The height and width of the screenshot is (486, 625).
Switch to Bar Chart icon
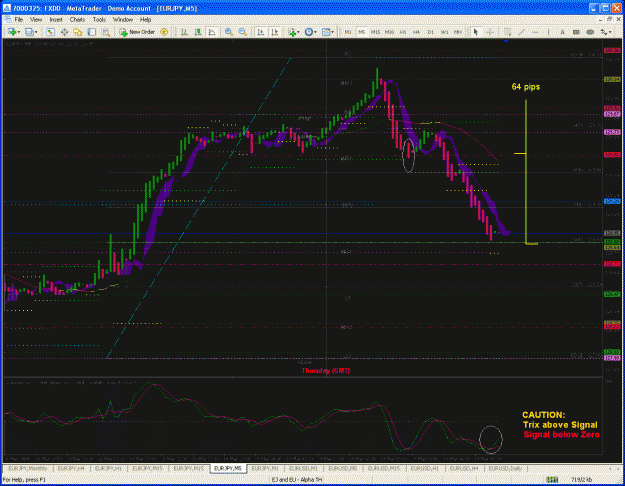(x=184, y=32)
